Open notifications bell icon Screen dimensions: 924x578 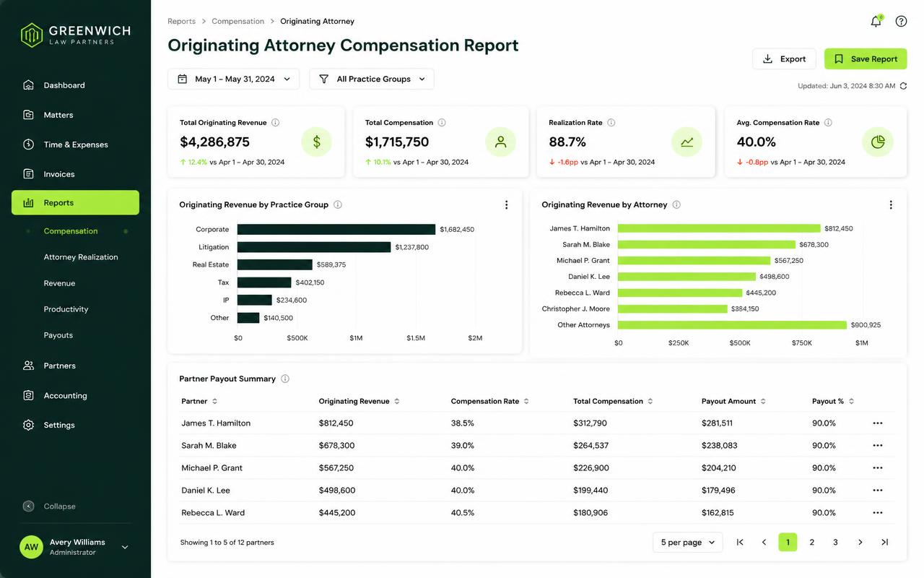(876, 21)
